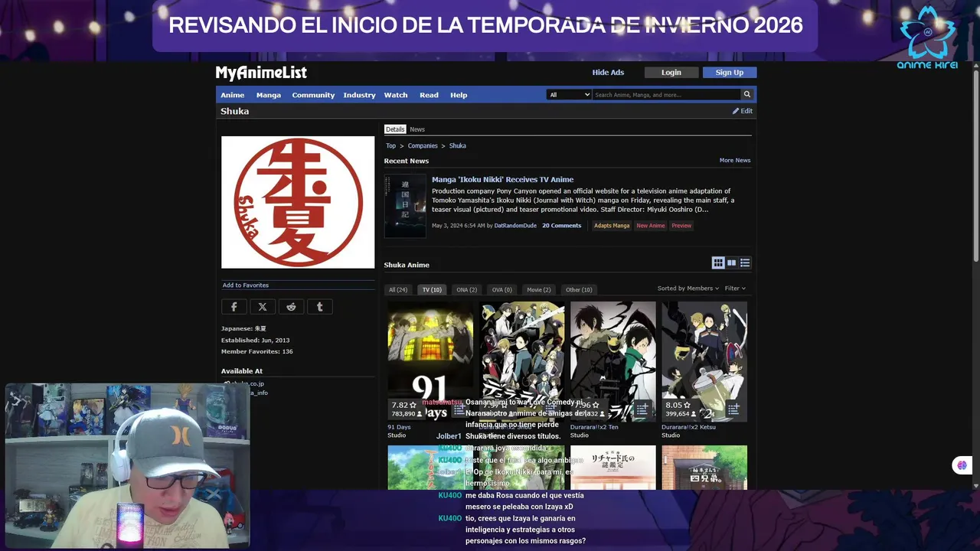Click the Shuka breadcrumb link
The image size is (980, 551).
point(458,145)
